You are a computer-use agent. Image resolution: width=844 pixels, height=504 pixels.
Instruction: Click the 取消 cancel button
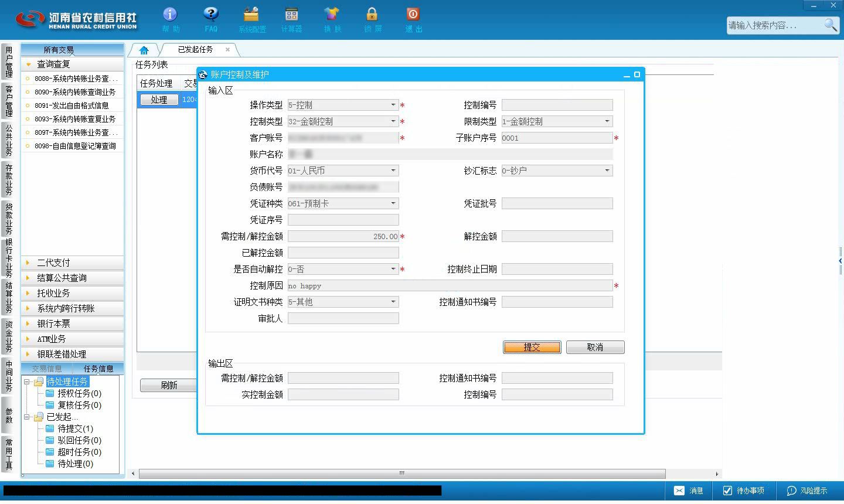pos(595,347)
